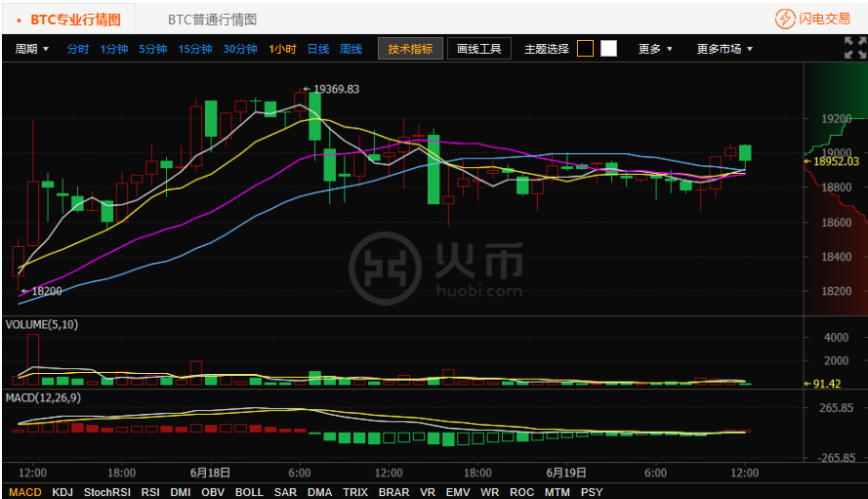Toggle fullscreen with the expand arrows icon
The image size is (868, 499).
(855, 48)
